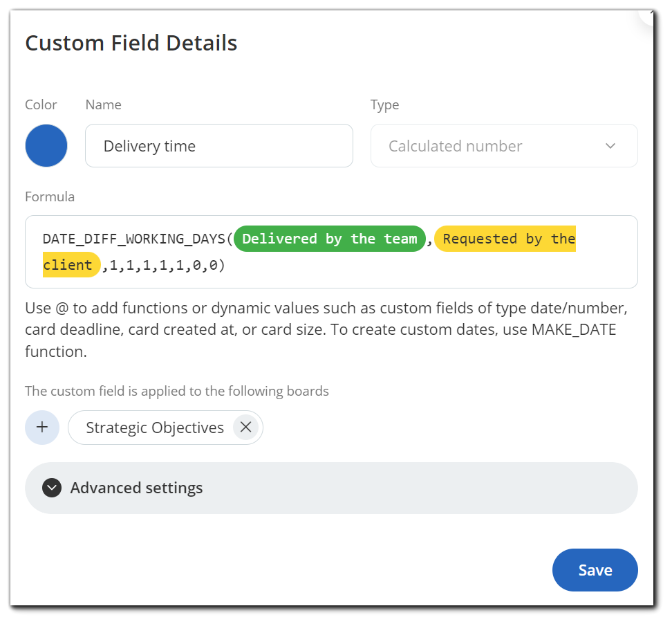Click the help text mentioning the MAKE_DATE function

tap(326, 329)
